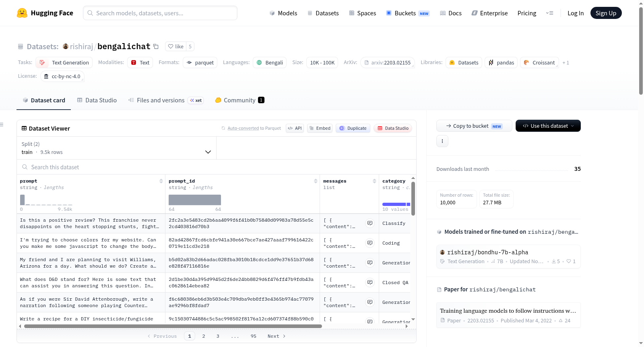Open the arxiv:2203.02155 tag

[x=388, y=62]
